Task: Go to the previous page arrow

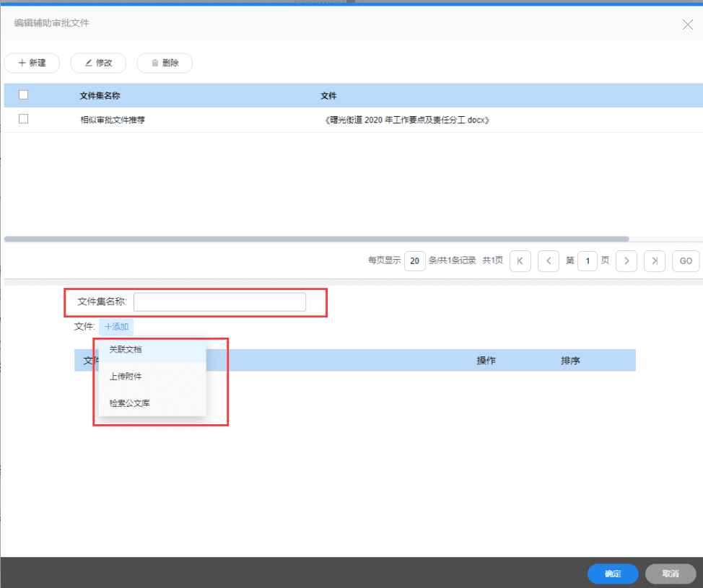Action: point(549,261)
